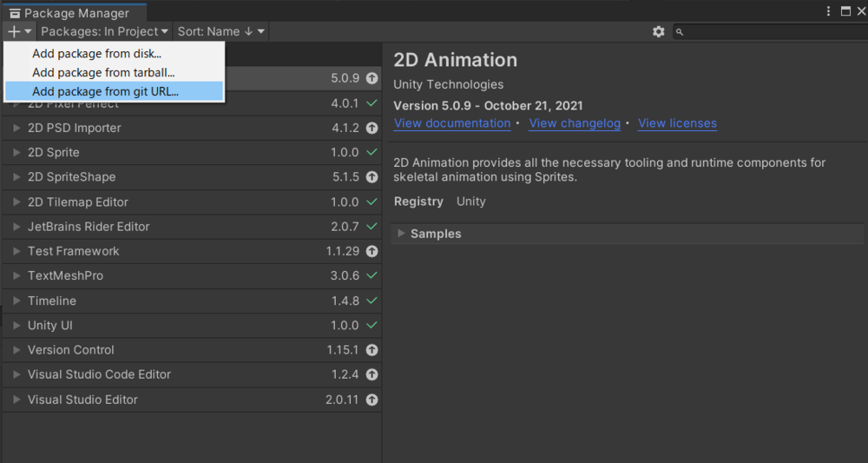Click the update icon beside Version Control
Viewport: 868px width, 463px height.
click(x=372, y=350)
